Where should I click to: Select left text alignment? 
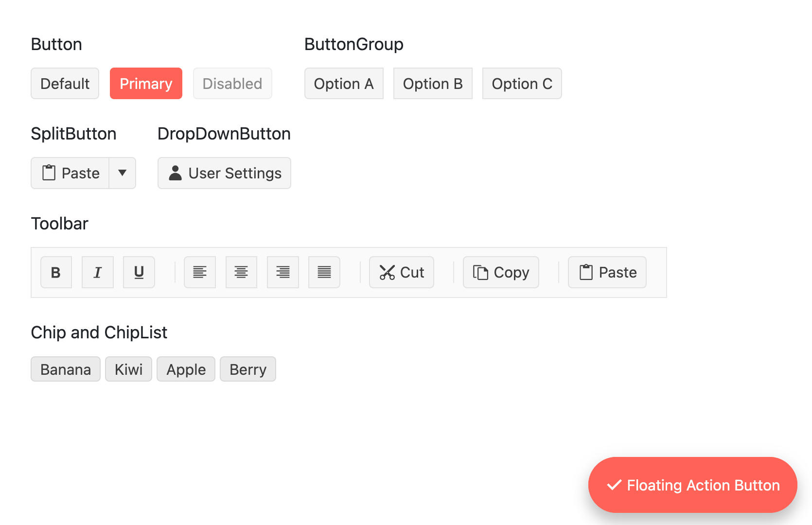200,272
